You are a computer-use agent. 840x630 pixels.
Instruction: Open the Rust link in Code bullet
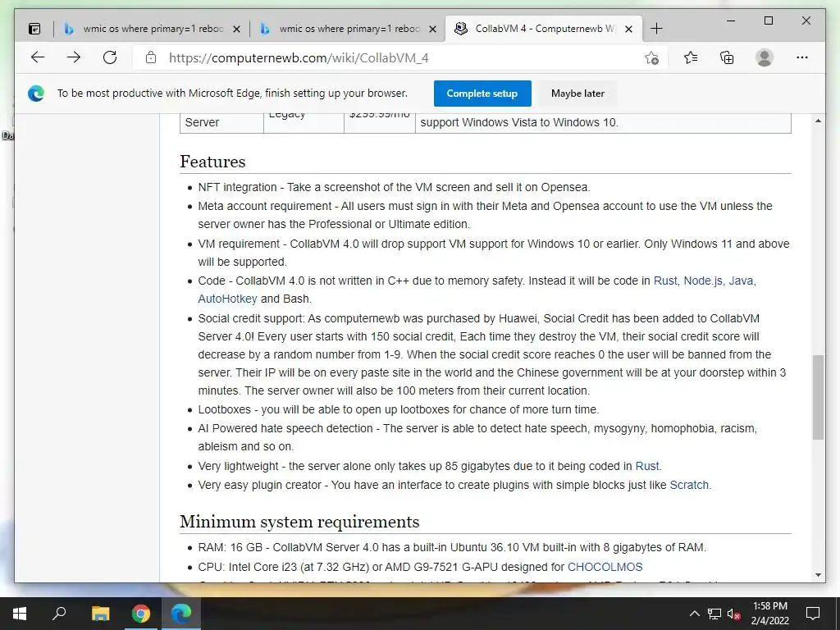[665, 281]
